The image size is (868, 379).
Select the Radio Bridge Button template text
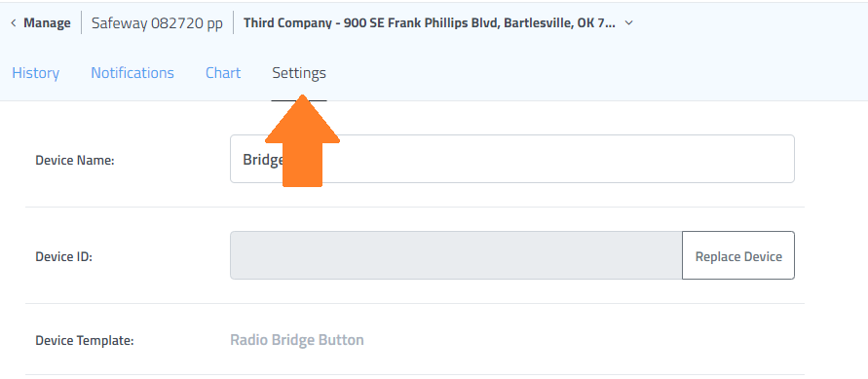click(297, 340)
